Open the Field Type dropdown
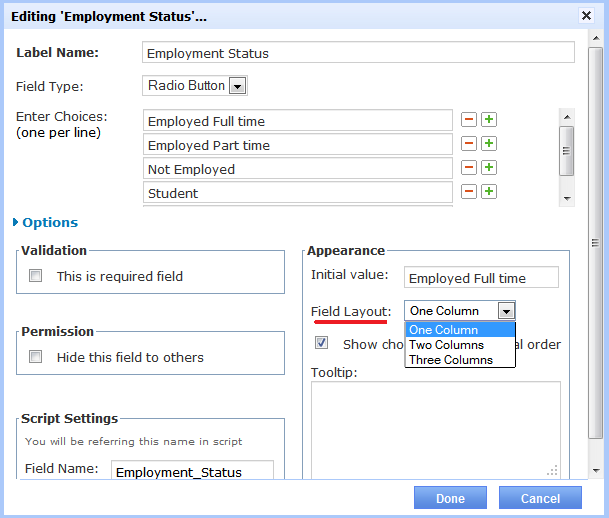The height and width of the screenshot is (518, 609). point(237,86)
